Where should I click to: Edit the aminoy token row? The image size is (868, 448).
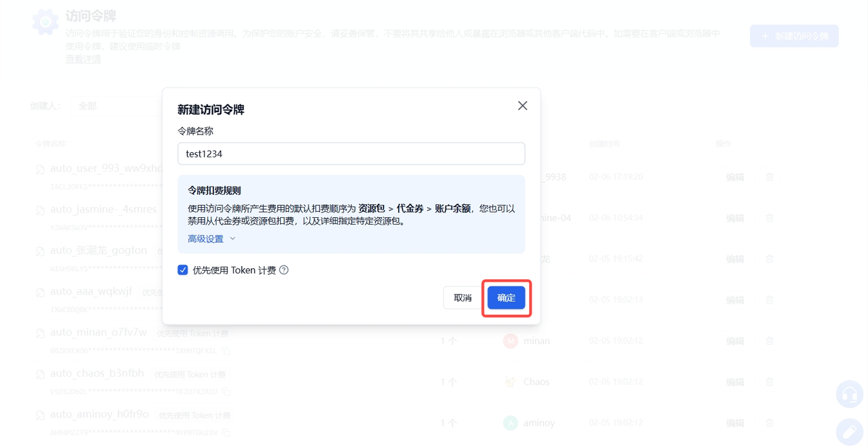735,423
